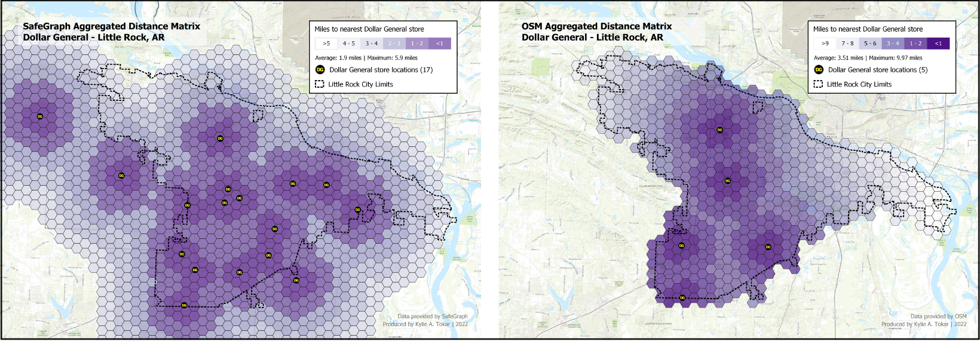Click 'Average: 3.51 miles | Maximum: 9.97 miles' text
The image size is (980, 341).
pos(868,58)
